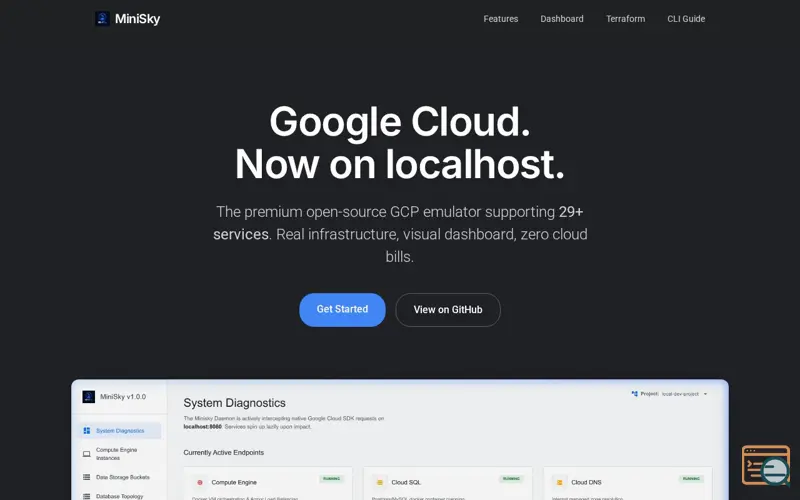Click Compute Engine RUNNING status badge

coord(332,479)
